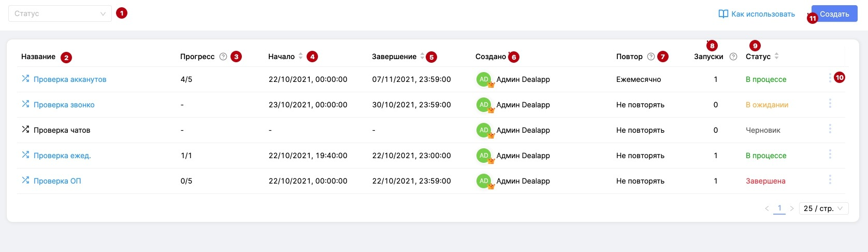Open the Проверка акканутов task link

70,79
